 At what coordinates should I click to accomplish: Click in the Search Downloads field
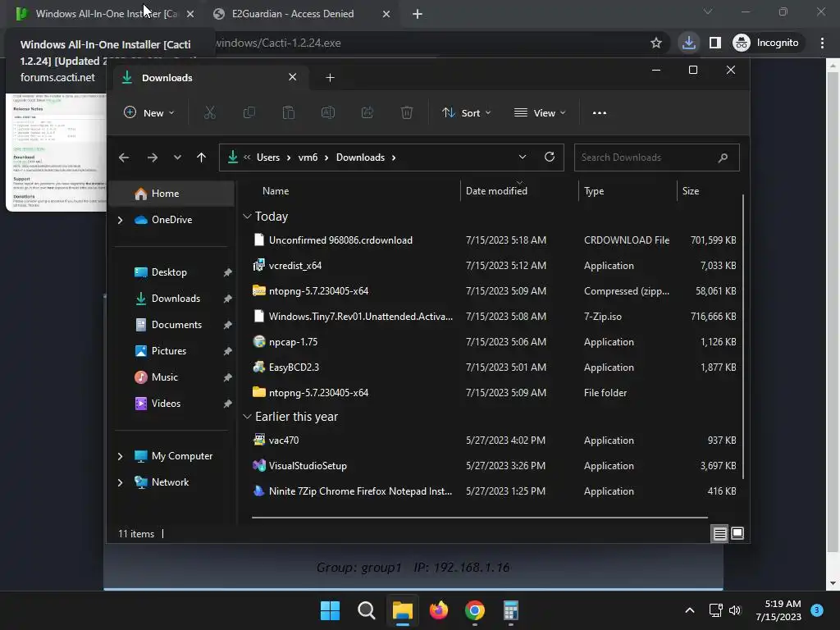point(657,157)
